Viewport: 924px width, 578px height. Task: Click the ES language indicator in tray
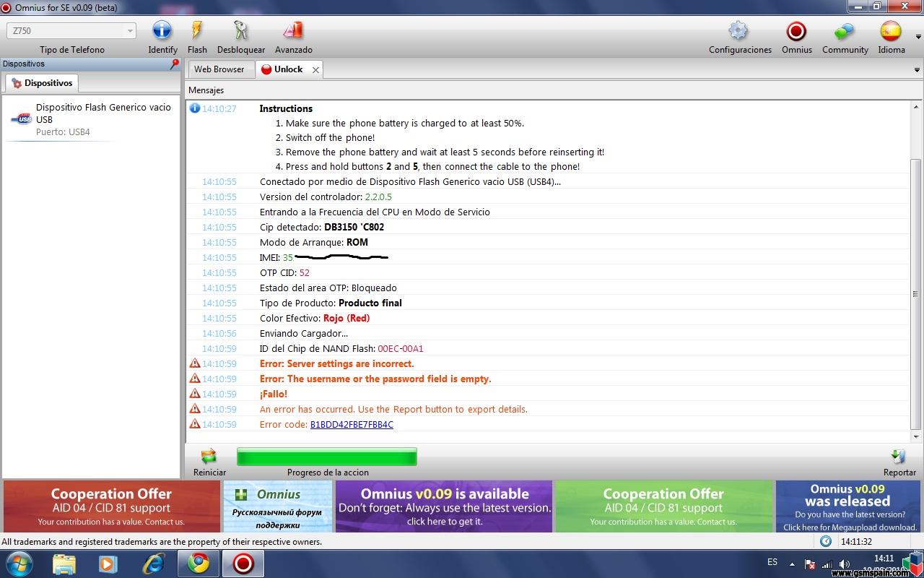772,562
